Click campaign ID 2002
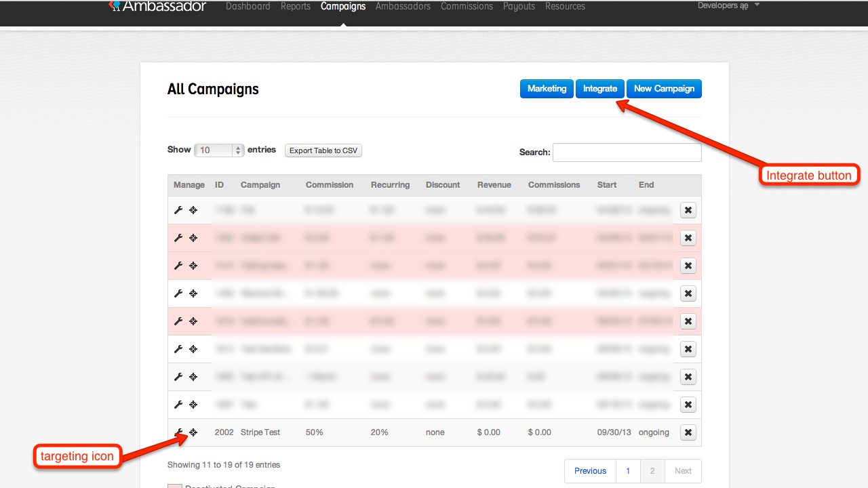Viewport: 868px width, 488px height. point(224,432)
